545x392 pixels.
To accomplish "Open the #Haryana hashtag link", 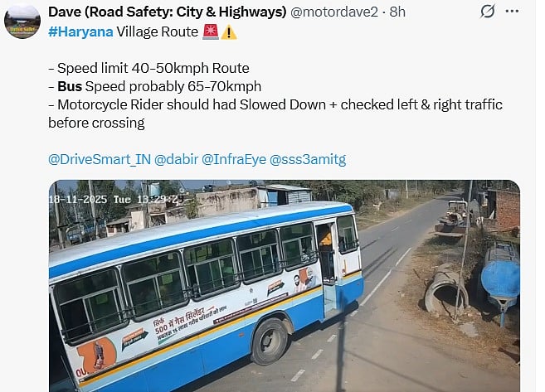I will click(80, 32).
